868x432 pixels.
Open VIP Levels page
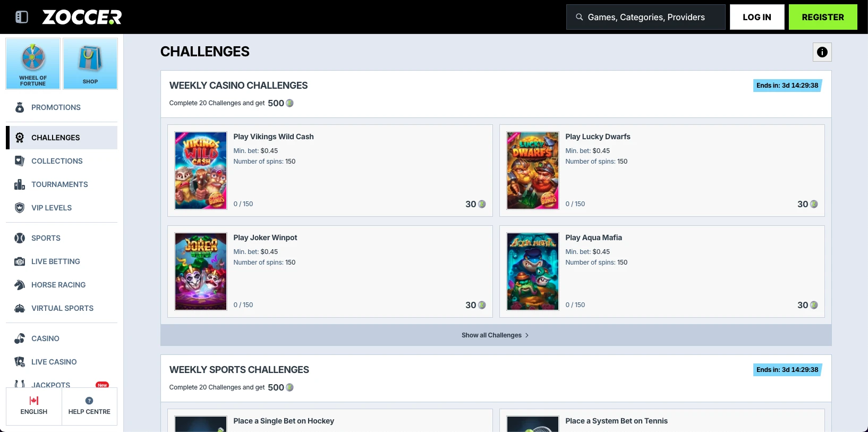(x=62, y=208)
